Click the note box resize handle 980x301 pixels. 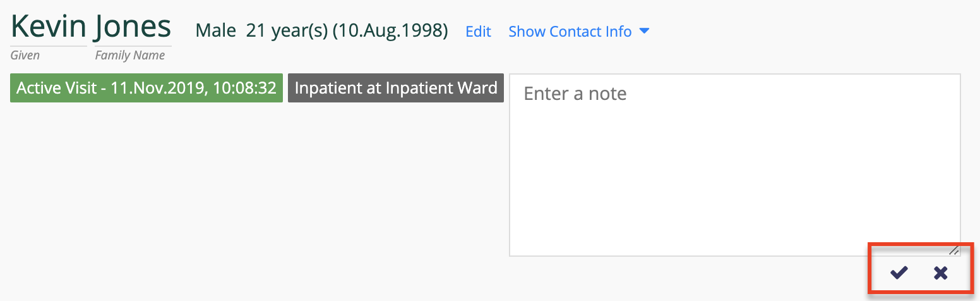click(953, 250)
